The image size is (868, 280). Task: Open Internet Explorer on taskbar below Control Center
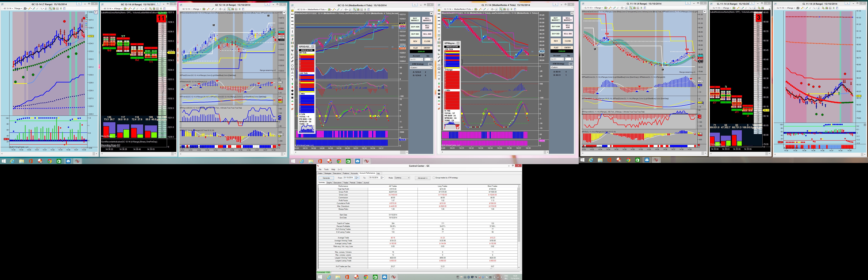329,277
